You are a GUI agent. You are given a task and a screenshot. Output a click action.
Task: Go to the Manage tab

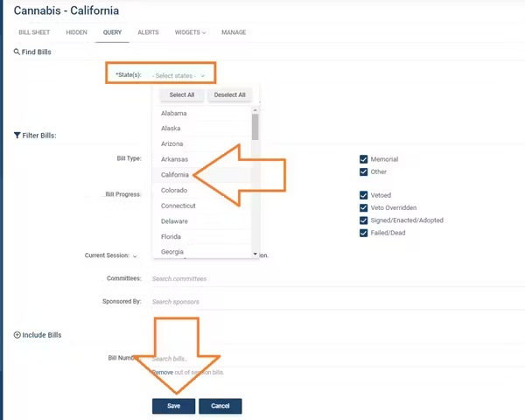[x=234, y=32]
